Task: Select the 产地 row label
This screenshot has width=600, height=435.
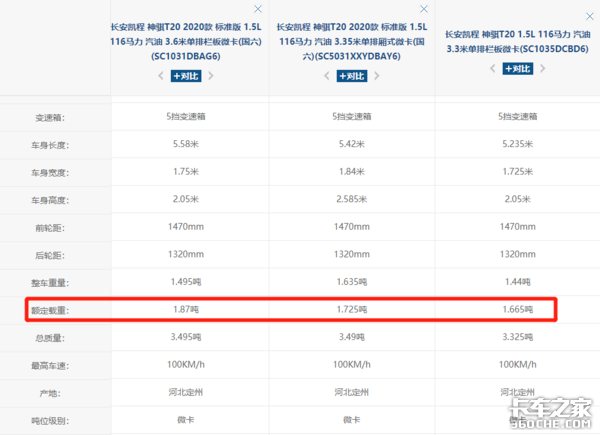Action: point(50,393)
